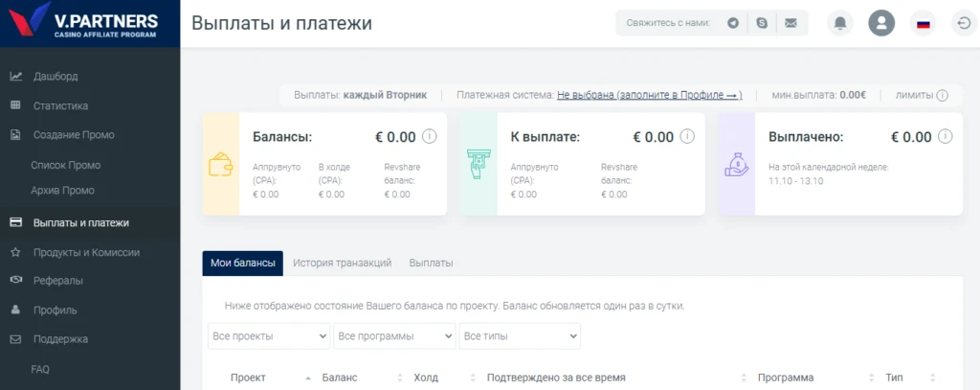Change language via Russian flag
Screen dimensions: 980x390
tap(923, 24)
